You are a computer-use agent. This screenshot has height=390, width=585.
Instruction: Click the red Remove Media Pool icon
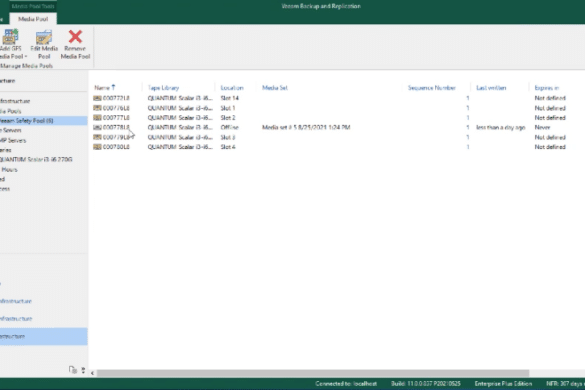[75, 37]
